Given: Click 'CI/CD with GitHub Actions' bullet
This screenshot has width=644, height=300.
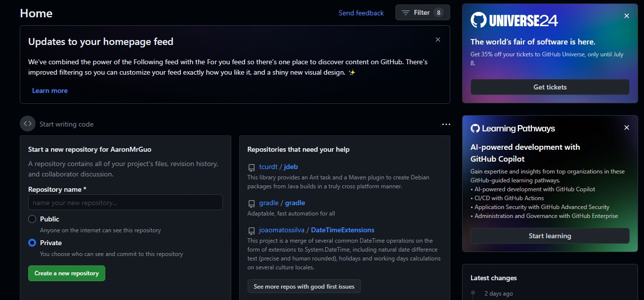Looking at the screenshot, I should (x=508, y=198).
